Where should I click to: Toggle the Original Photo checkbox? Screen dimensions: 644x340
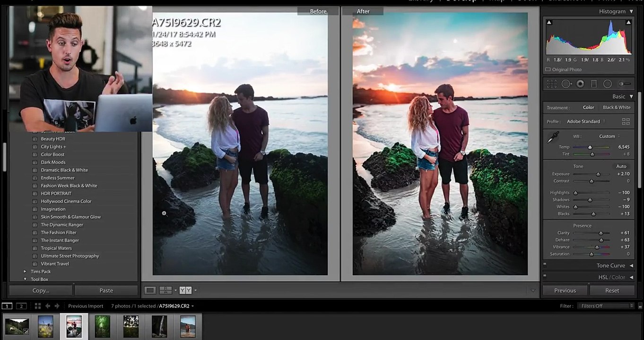(548, 69)
